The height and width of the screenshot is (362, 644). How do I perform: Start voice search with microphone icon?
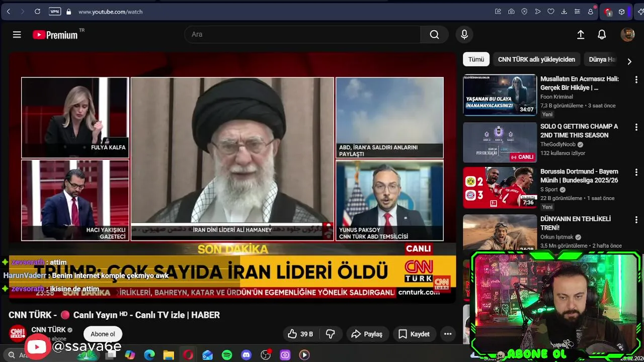[464, 34]
